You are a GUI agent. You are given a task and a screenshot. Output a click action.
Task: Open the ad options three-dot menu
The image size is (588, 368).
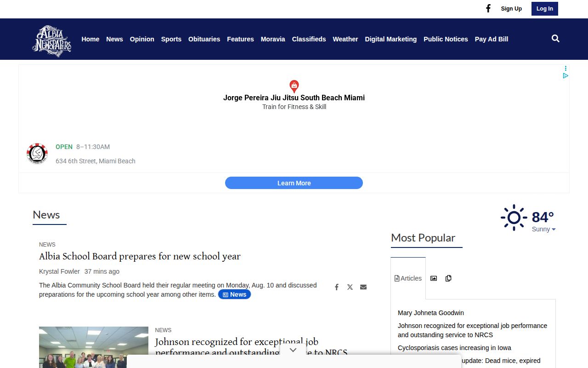[565, 69]
